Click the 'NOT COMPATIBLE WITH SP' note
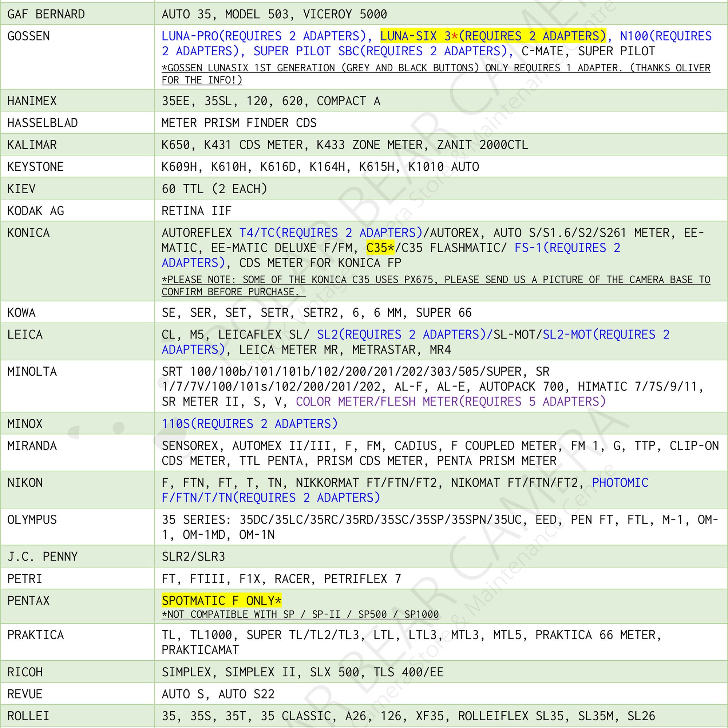Image resolution: width=728 pixels, height=728 pixels. click(300, 614)
